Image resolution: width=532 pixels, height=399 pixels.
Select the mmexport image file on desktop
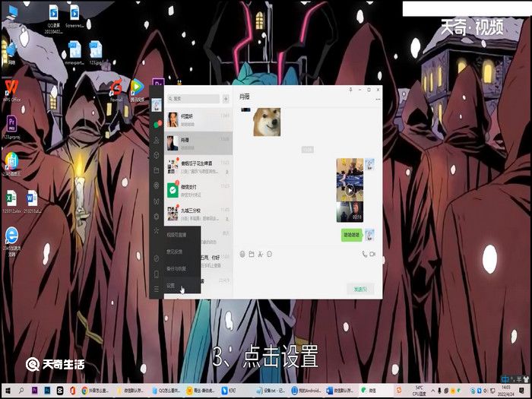pyautogui.click(x=74, y=53)
